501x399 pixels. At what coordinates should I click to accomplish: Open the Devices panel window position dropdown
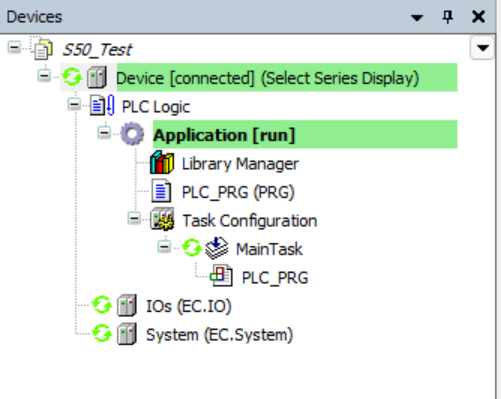click(x=417, y=17)
